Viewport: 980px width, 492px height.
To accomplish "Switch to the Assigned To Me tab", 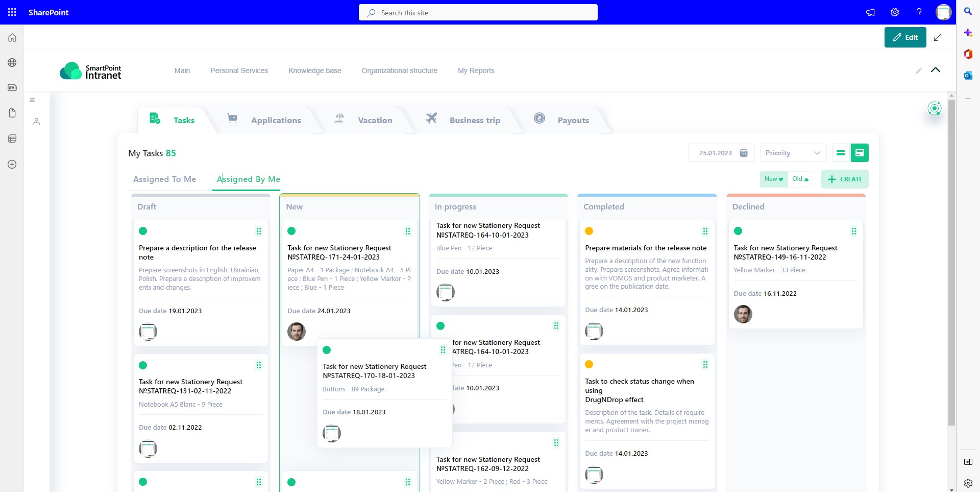I will (164, 179).
